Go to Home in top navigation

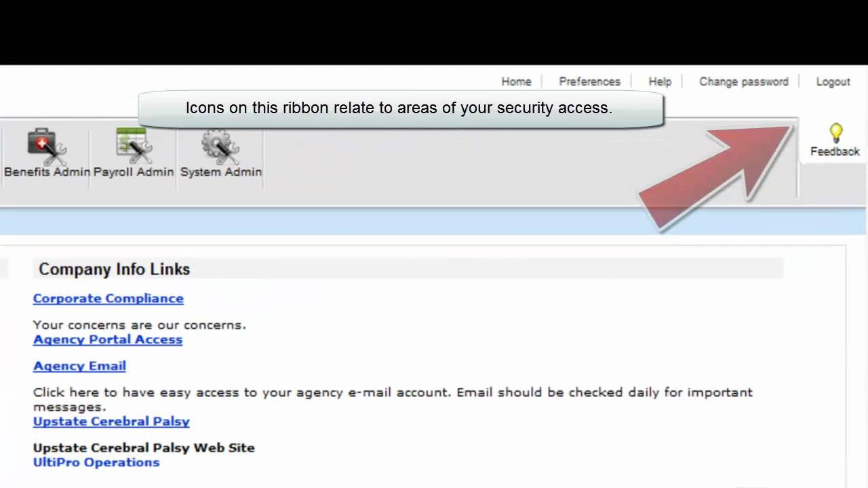click(x=516, y=81)
